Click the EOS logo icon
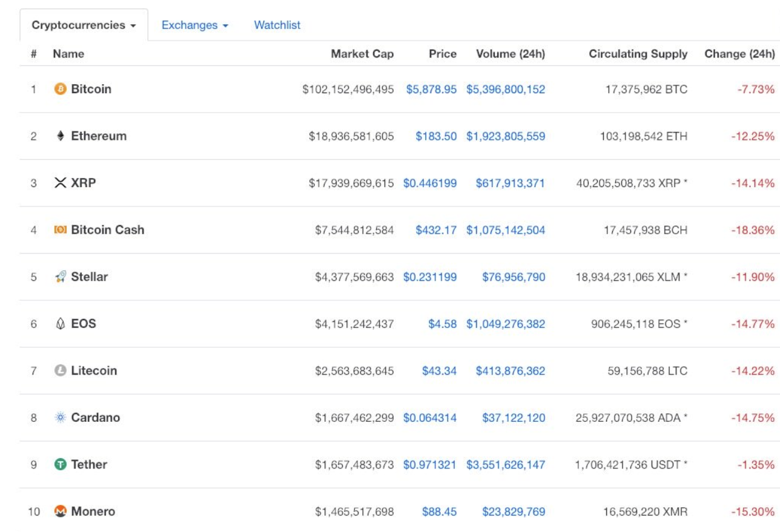The image size is (780, 532). tap(60, 324)
